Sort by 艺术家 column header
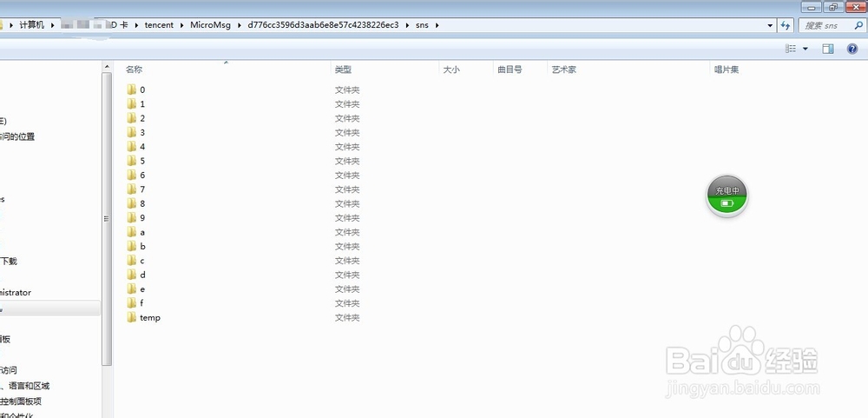 563,70
